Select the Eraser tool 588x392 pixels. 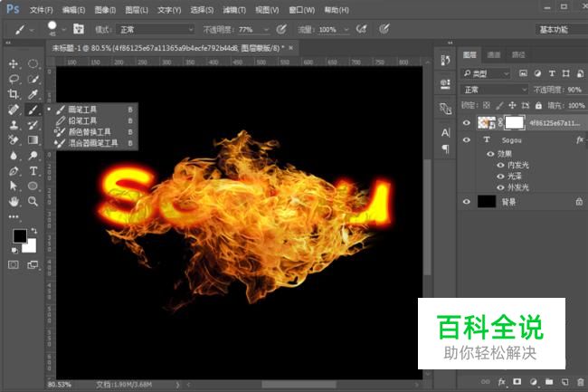pyautogui.click(x=14, y=140)
